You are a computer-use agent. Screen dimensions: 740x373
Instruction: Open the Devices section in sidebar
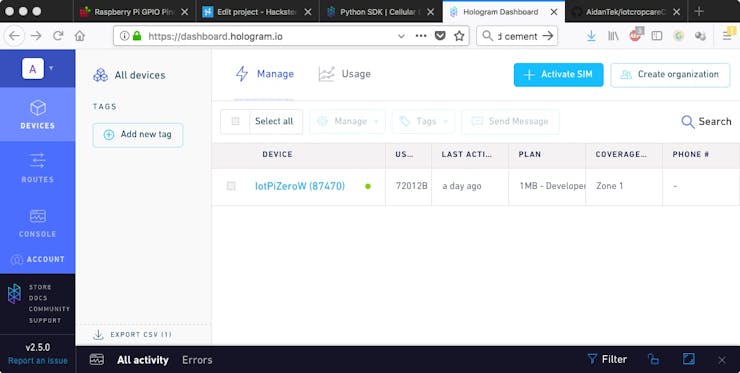37,114
